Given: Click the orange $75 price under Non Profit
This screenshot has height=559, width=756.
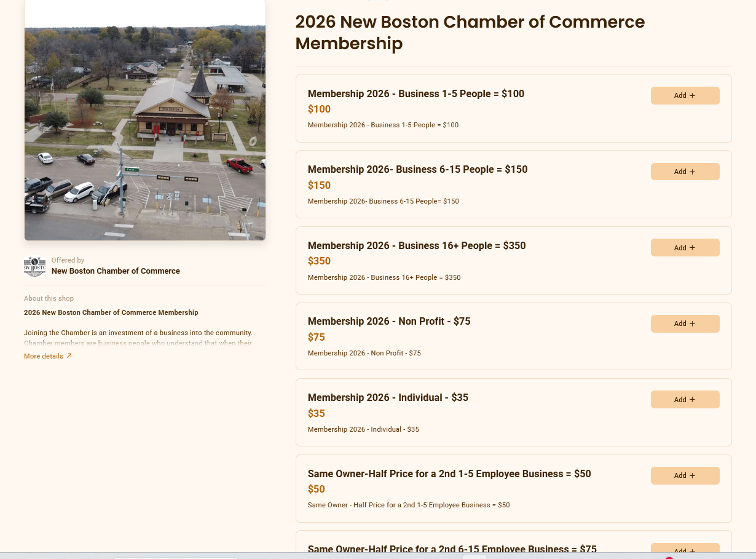Looking at the screenshot, I should click(317, 337).
